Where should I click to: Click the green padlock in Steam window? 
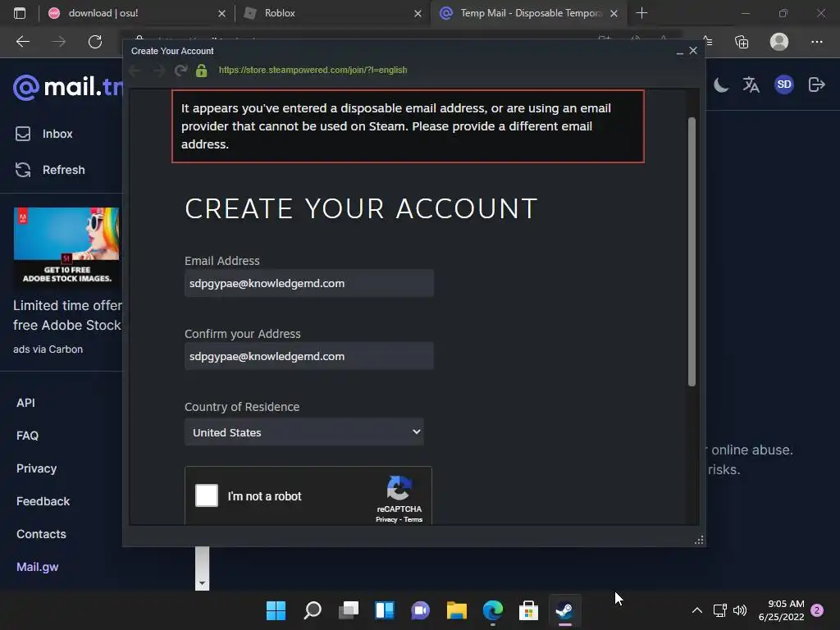tap(202, 71)
